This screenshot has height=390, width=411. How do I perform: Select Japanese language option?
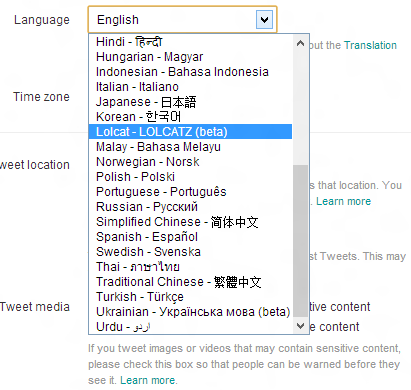[x=190, y=102]
